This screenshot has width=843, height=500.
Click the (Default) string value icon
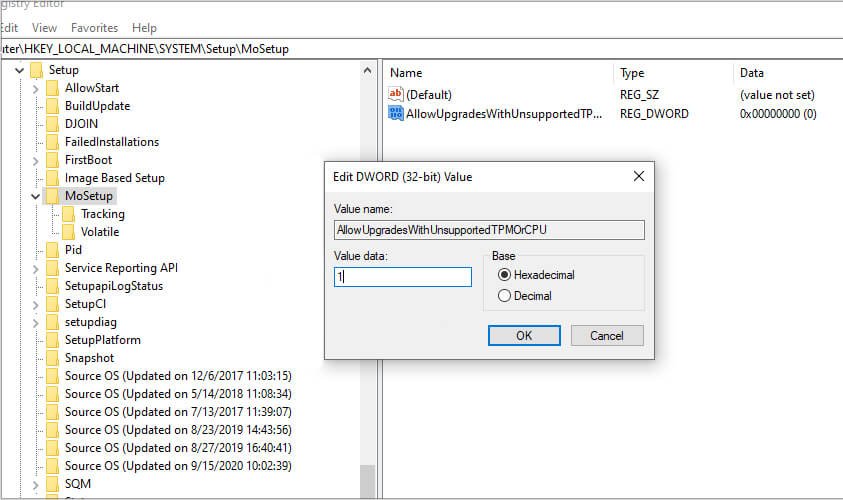coord(395,94)
